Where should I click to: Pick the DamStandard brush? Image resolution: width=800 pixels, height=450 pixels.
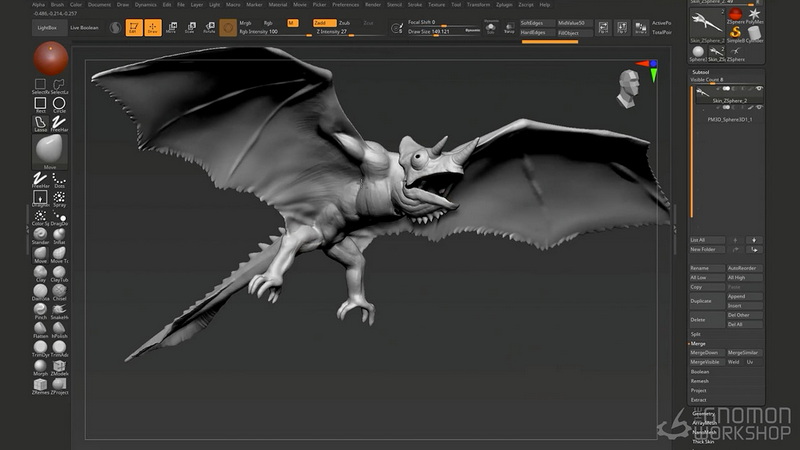[x=40, y=293]
